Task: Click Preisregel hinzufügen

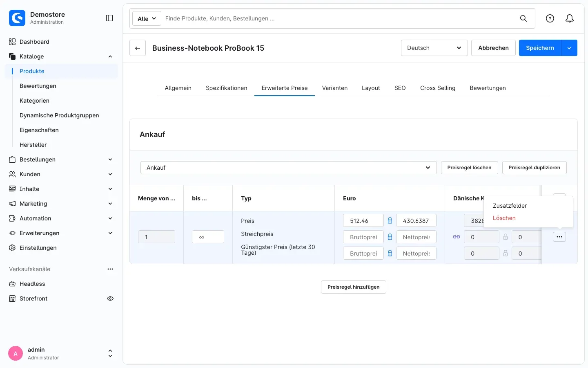Action: coord(354,287)
